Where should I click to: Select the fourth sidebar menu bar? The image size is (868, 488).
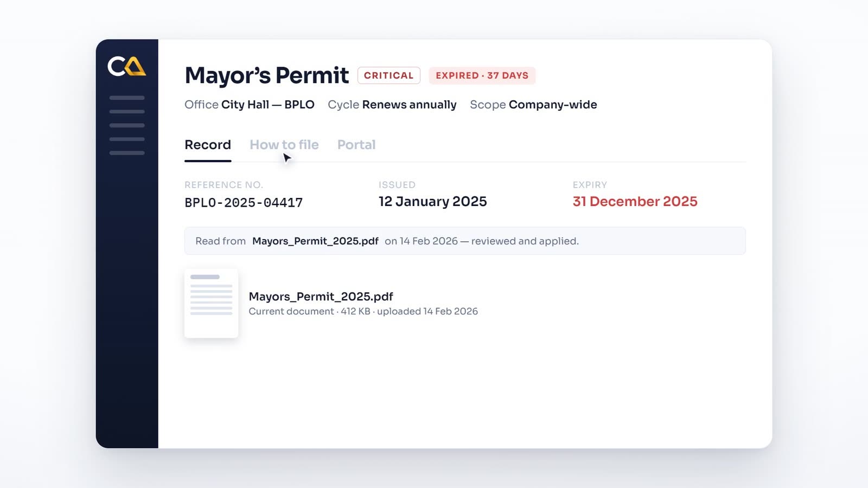click(x=127, y=139)
